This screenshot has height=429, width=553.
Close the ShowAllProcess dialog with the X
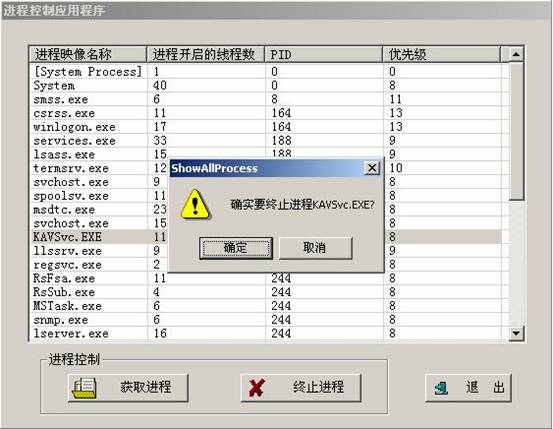click(x=372, y=168)
